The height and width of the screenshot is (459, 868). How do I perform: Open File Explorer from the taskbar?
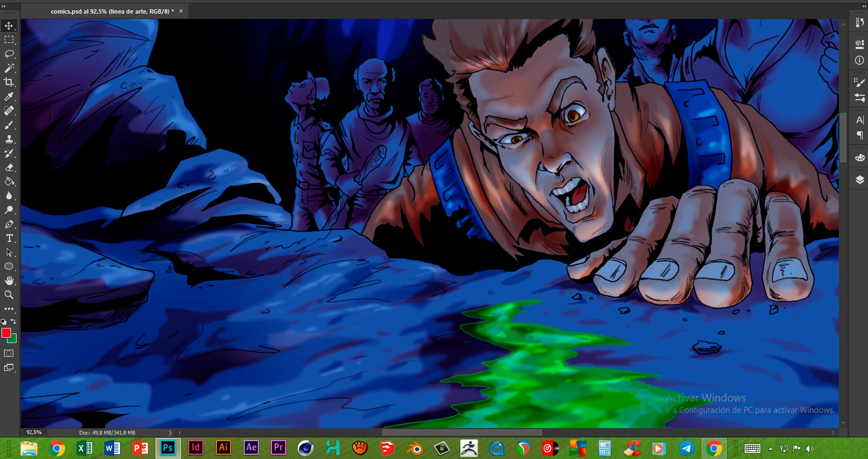pyautogui.click(x=29, y=448)
